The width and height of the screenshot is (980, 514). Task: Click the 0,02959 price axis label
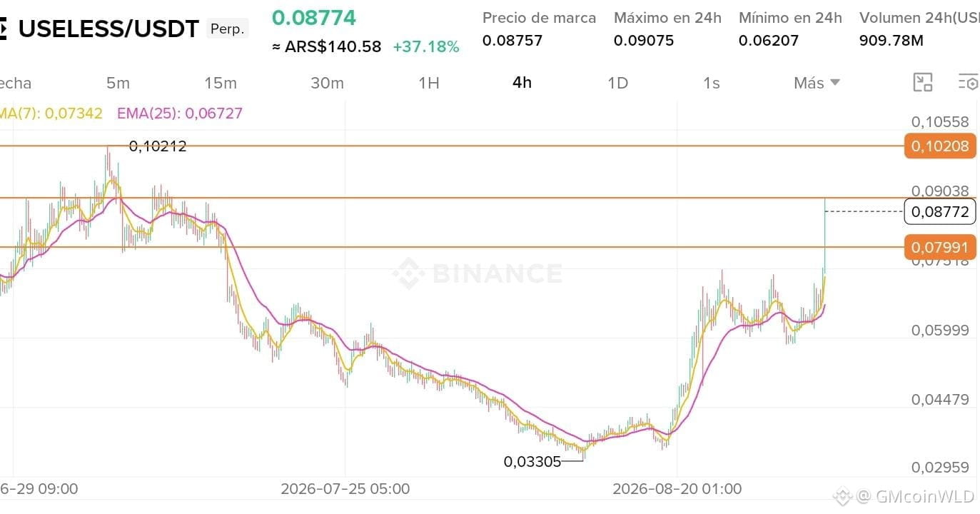940,468
